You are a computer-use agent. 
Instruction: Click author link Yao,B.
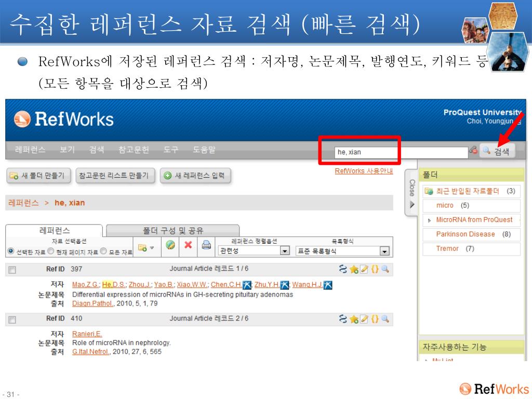[164, 285]
